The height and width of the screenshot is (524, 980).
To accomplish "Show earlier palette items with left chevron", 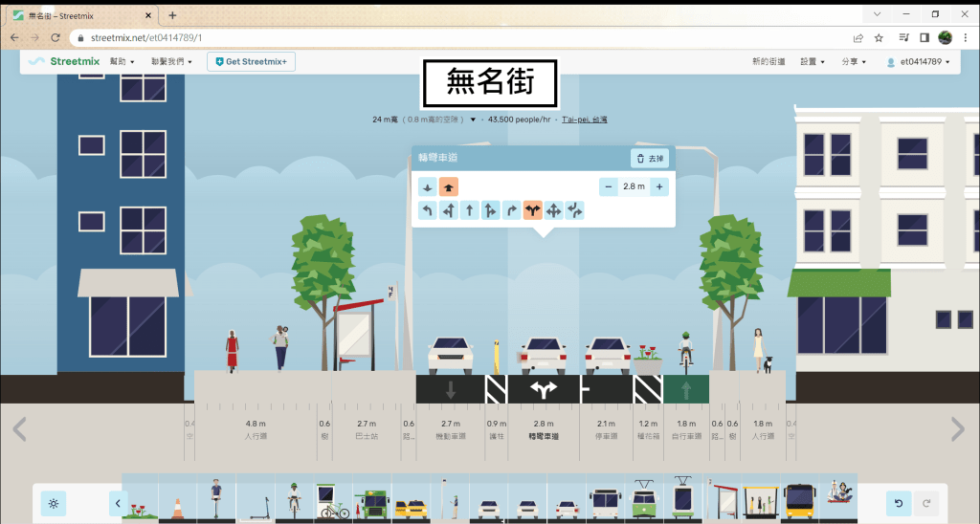I will pyautogui.click(x=118, y=503).
